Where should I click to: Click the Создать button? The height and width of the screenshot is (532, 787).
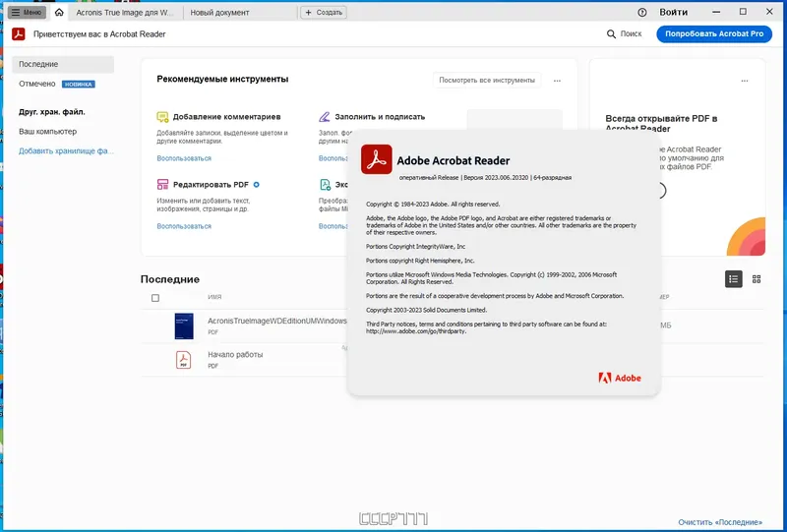324,12
